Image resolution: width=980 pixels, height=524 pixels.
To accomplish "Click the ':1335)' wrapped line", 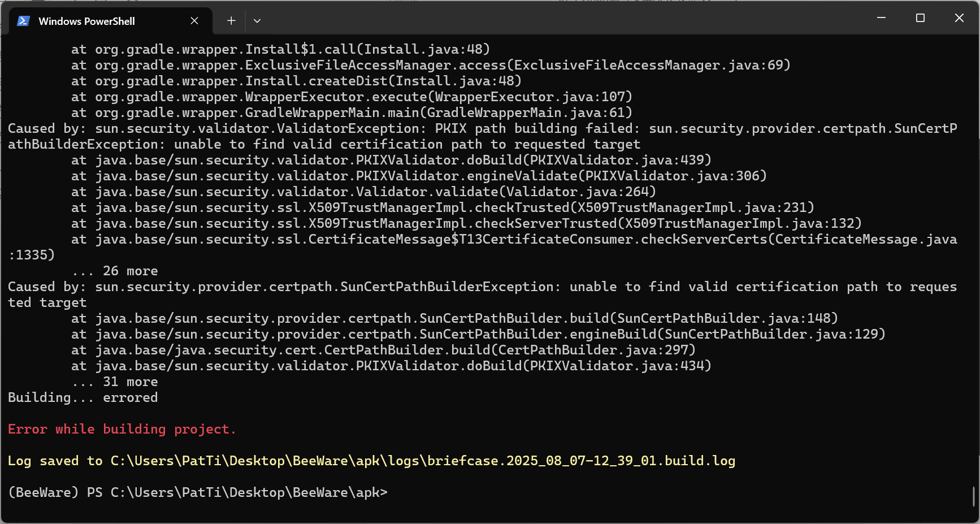I will coord(32,255).
